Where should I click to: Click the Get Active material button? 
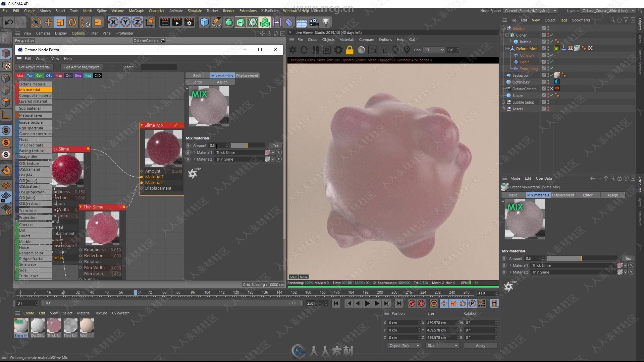pos(35,67)
